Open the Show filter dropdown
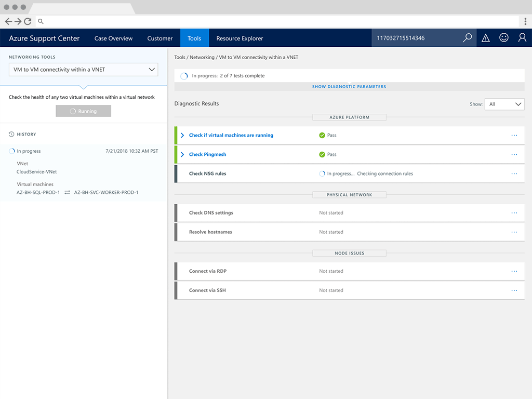The width and height of the screenshot is (532, 399). (504, 104)
